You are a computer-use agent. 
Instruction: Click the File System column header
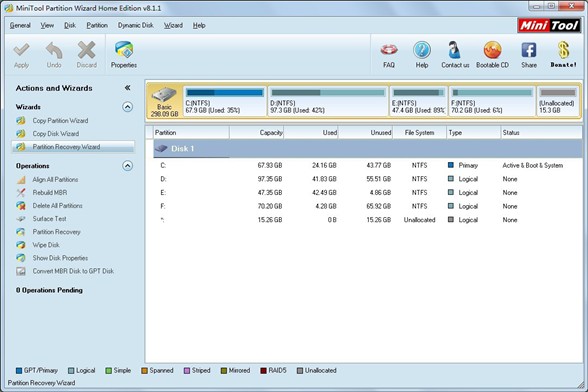[x=419, y=132]
